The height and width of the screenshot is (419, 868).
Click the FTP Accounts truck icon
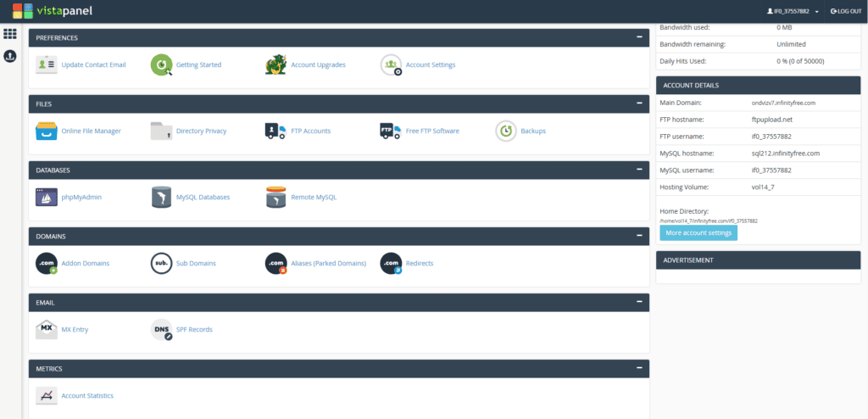click(x=275, y=131)
